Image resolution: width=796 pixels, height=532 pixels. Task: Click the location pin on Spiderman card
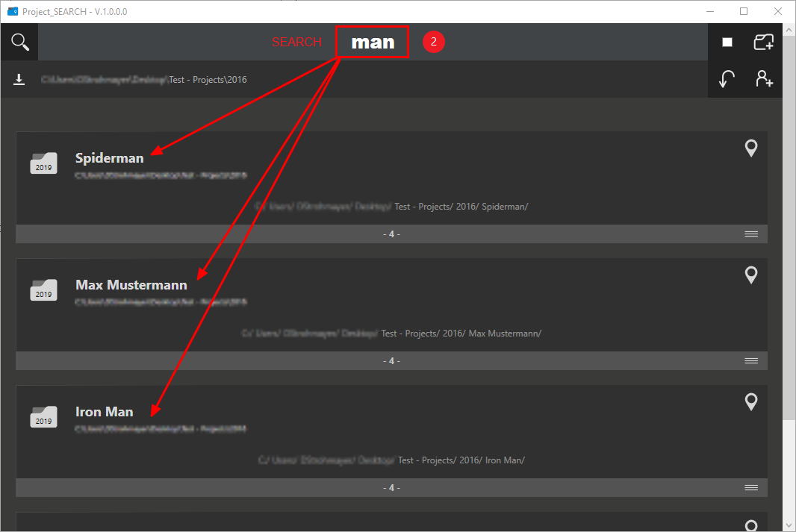(750, 148)
